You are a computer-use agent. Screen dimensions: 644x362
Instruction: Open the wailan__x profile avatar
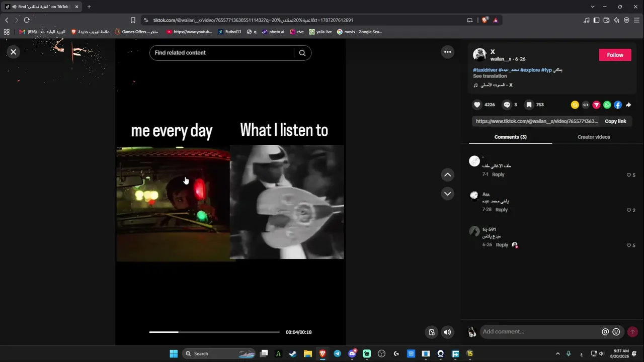click(479, 55)
